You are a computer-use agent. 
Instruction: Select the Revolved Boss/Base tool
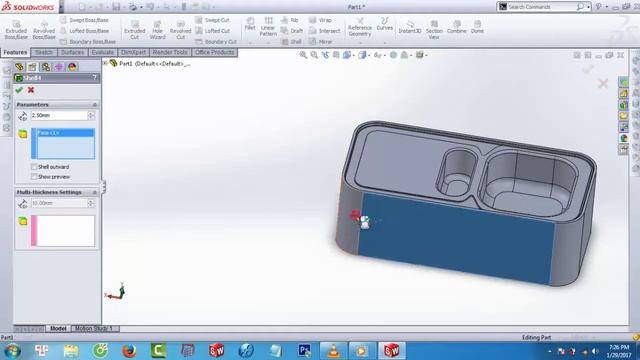(44, 30)
